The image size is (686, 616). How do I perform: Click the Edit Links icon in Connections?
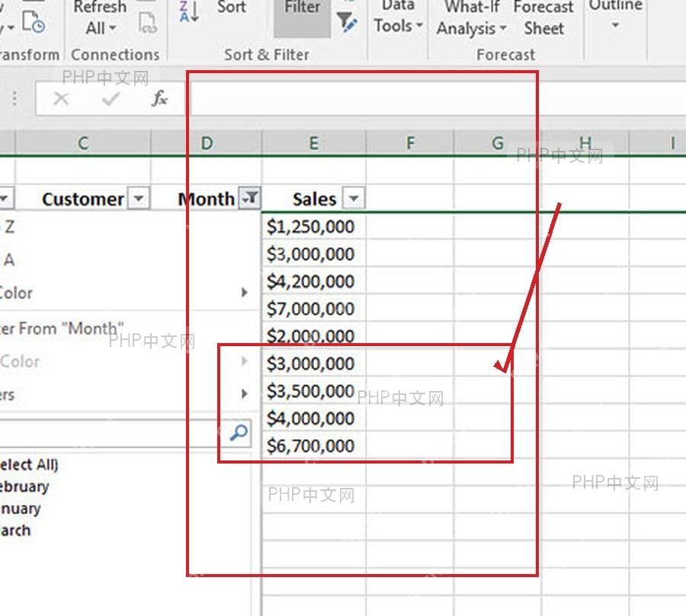pyautogui.click(x=147, y=23)
